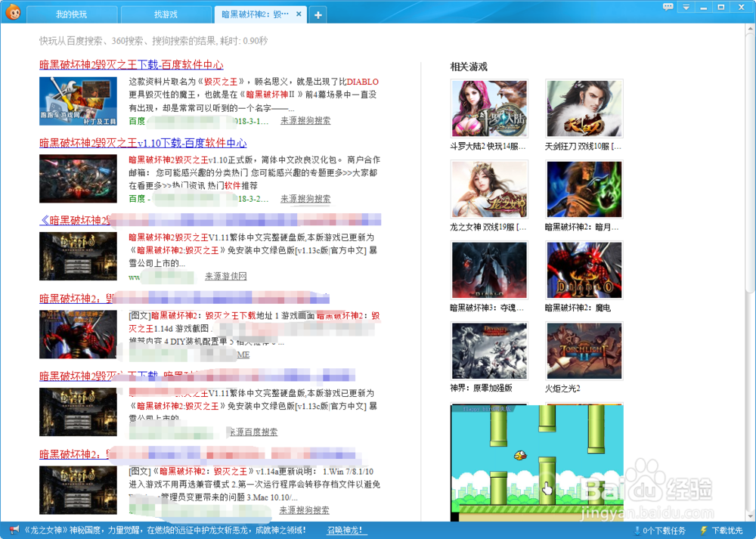The image size is (756, 539).
Task: Open 天剑狂刀 双线10服 game icon
Action: [584, 108]
